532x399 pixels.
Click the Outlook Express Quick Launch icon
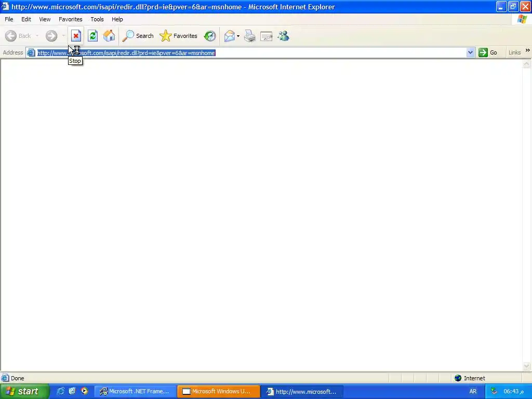(72, 391)
